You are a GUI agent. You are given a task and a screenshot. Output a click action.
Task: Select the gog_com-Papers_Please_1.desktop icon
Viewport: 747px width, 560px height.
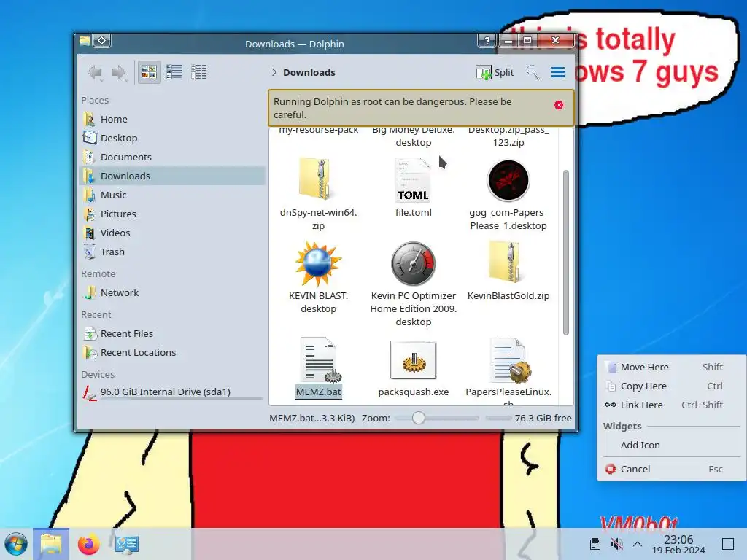pos(508,181)
